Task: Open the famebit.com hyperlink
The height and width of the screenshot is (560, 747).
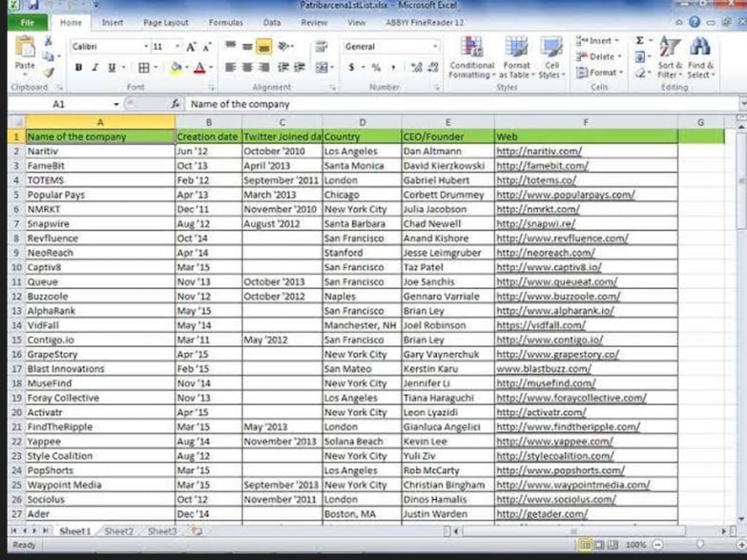Action: click(x=542, y=166)
